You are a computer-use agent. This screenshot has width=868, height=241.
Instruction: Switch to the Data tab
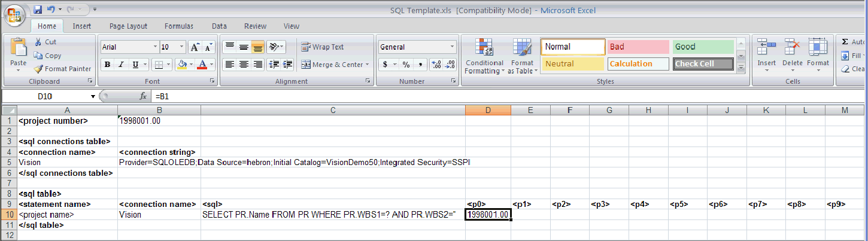[x=219, y=26]
